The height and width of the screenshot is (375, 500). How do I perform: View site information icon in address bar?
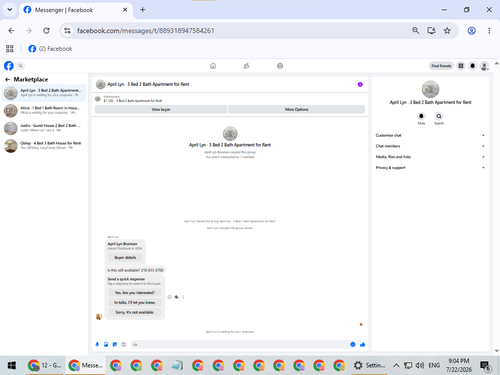coord(67,31)
